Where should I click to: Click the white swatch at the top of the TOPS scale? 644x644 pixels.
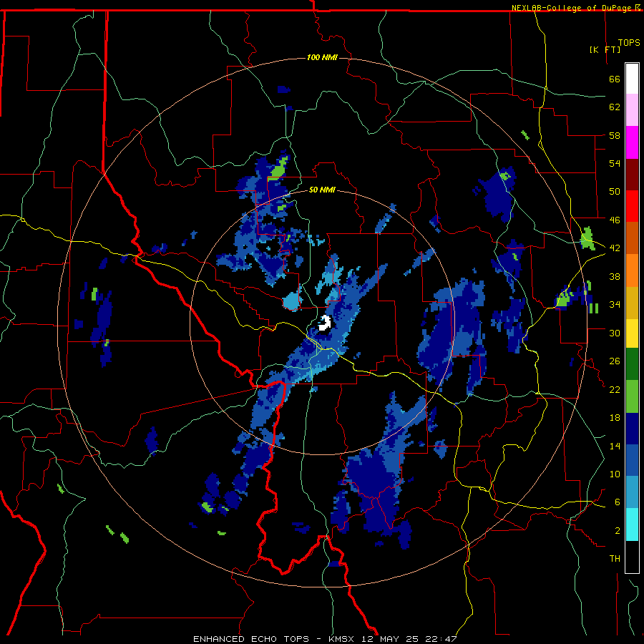(632, 79)
